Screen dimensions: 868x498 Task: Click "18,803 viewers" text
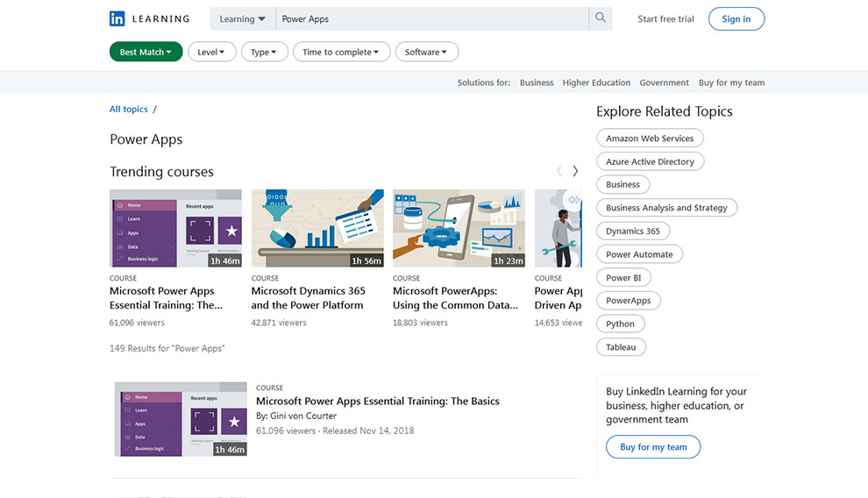point(420,323)
